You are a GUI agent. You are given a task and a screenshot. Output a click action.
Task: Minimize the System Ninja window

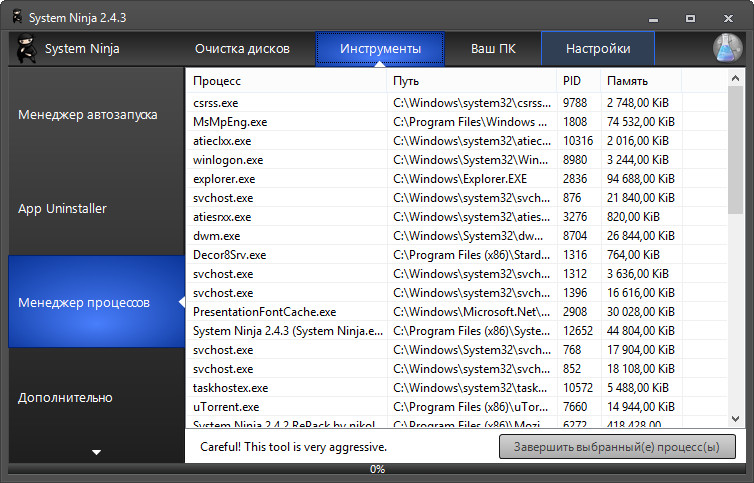[653, 19]
